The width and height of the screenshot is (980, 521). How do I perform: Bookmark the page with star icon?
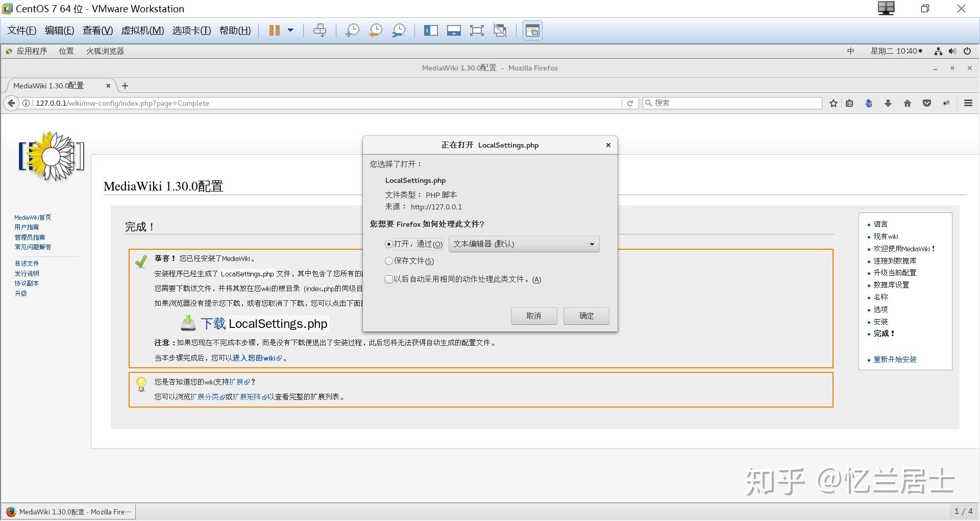tap(833, 103)
